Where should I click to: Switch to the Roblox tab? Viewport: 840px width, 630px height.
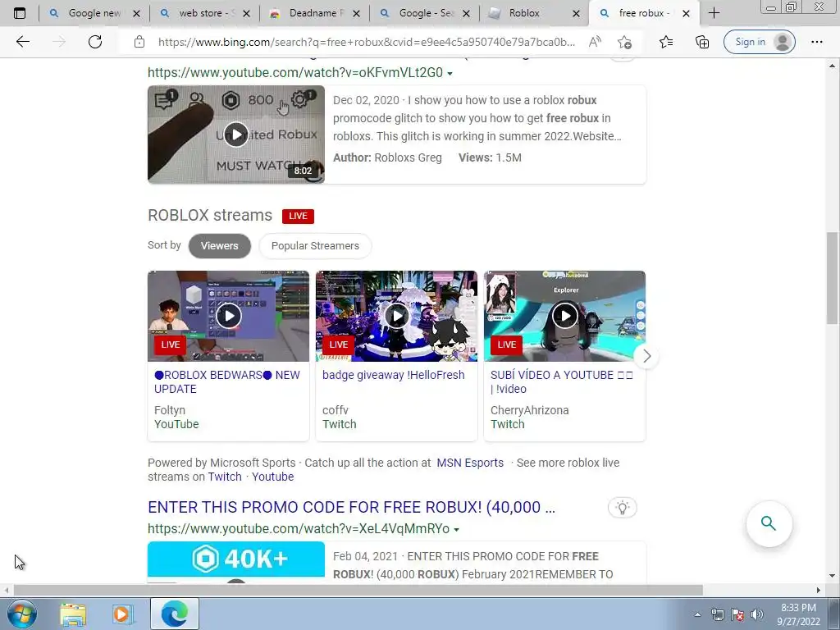click(524, 13)
